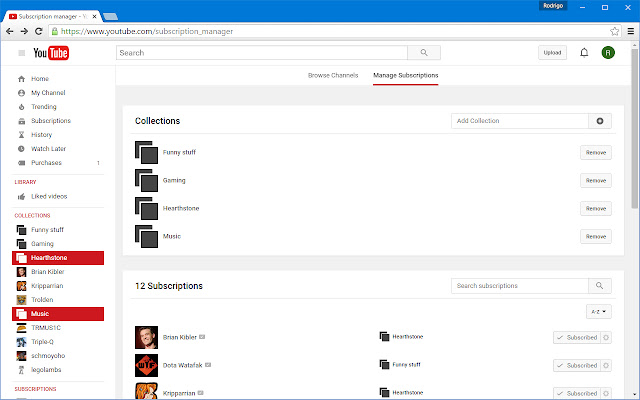Click the HTTPS lock icon
Viewport: 640px width, 400px height.
[55, 31]
